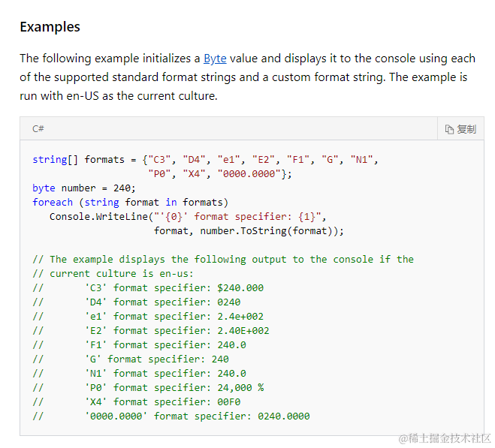
Task: Click the copy icon in code header
Action: 449,129
